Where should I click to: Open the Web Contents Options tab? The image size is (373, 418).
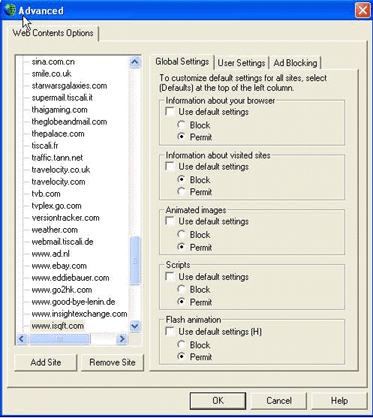tap(53, 33)
